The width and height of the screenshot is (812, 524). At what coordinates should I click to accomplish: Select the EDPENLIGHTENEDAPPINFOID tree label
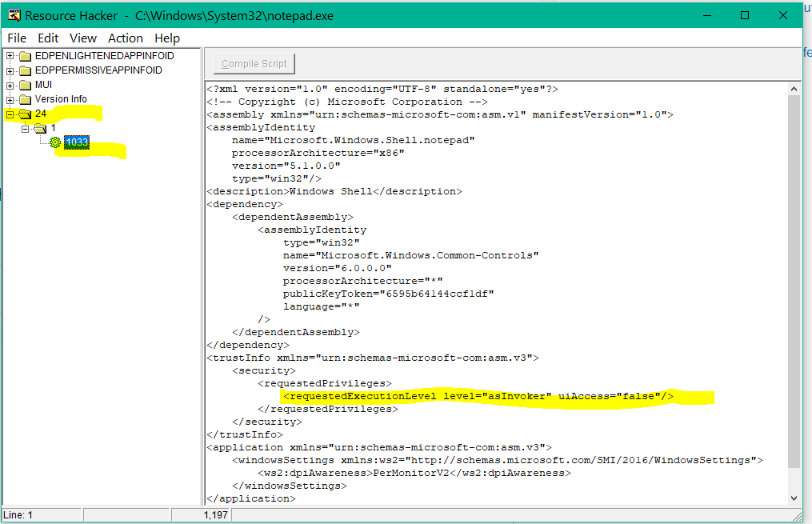[x=105, y=56]
